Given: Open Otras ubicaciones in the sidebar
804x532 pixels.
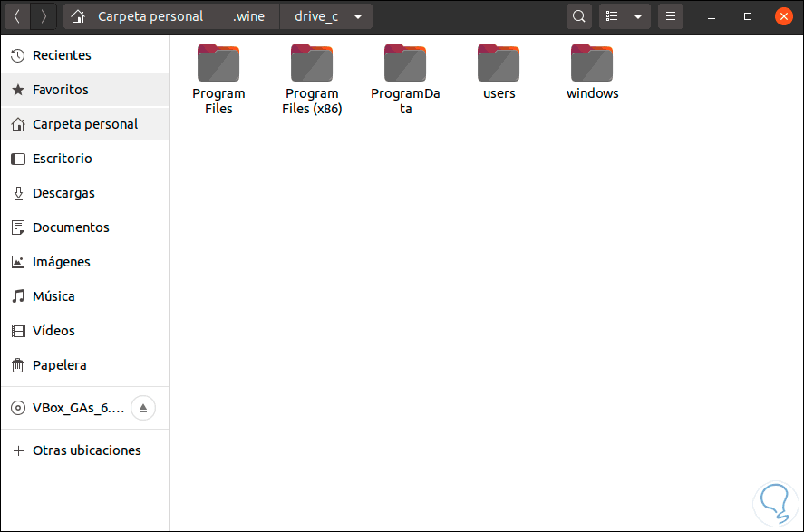Looking at the screenshot, I should [84, 450].
